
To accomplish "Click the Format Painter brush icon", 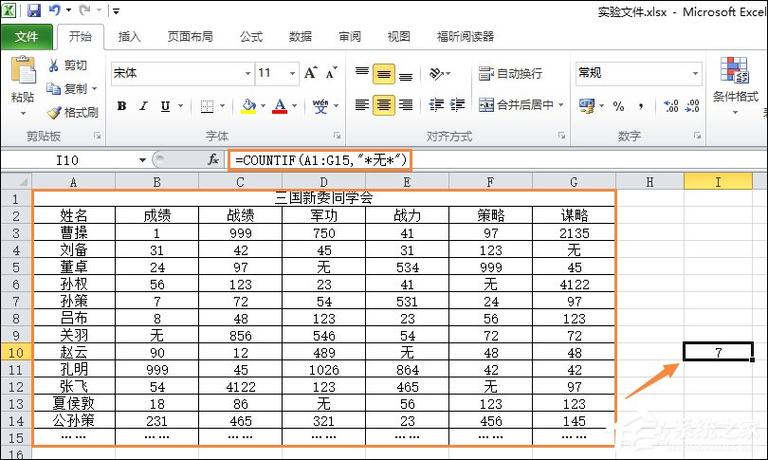I will (x=53, y=113).
